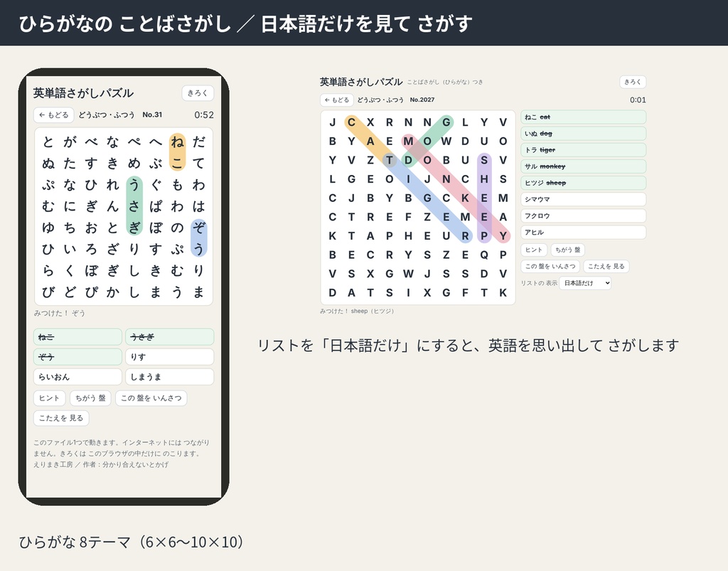Select サル monkey in desktop word list
This screenshot has width=728, height=571.
584,166
